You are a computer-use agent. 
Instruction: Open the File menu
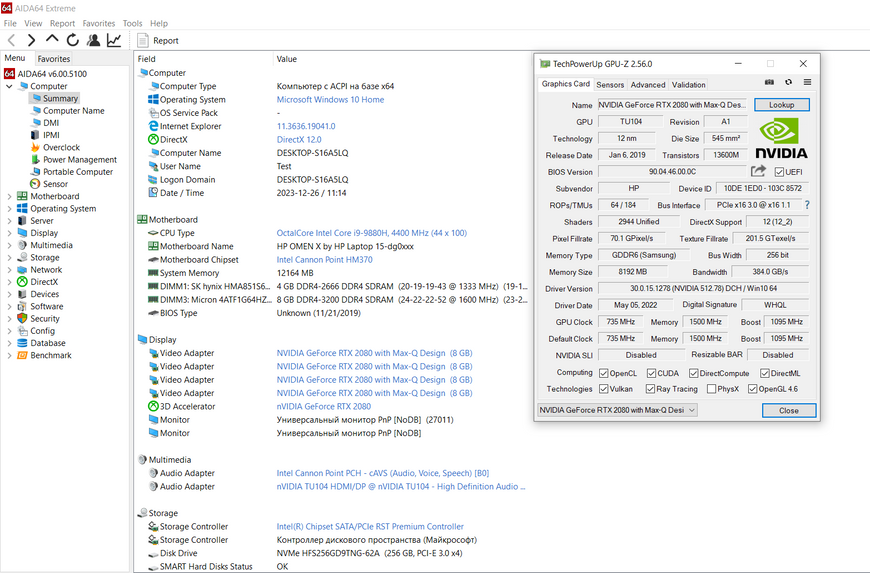coord(10,23)
